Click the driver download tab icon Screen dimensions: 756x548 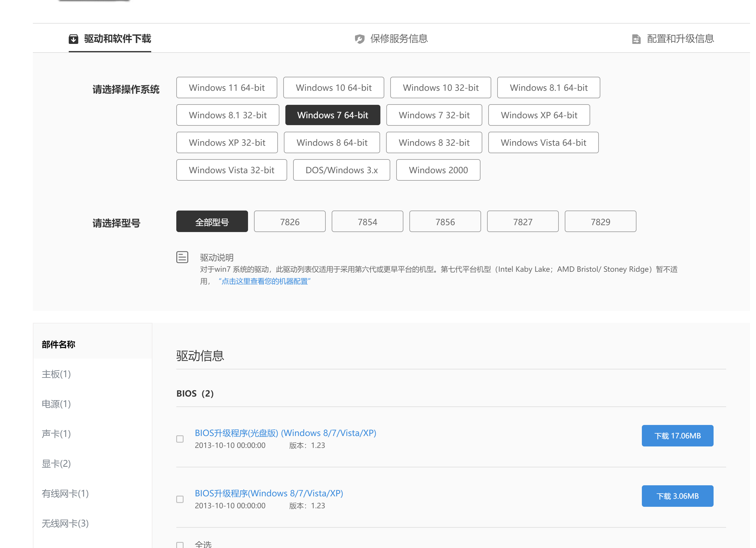73,39
